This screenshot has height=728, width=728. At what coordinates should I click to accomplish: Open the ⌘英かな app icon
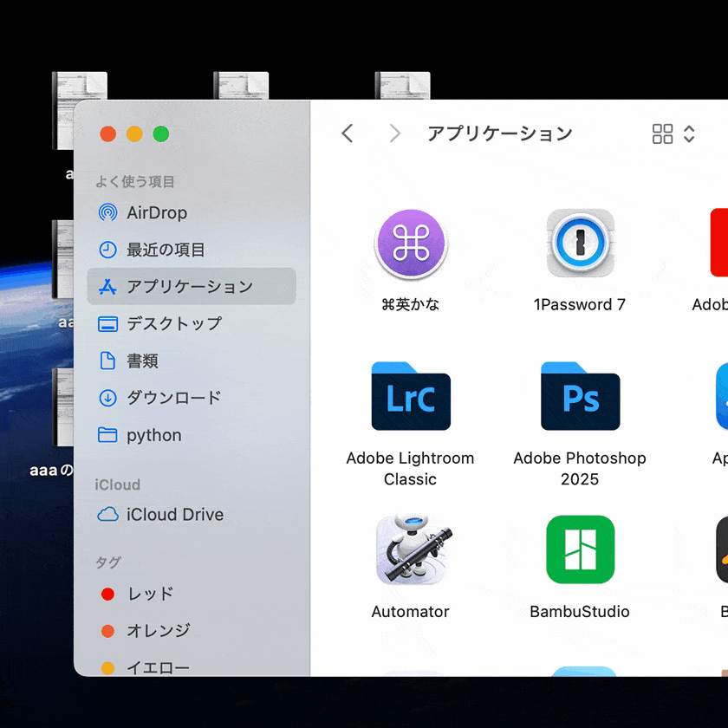(x=411, y=244)
